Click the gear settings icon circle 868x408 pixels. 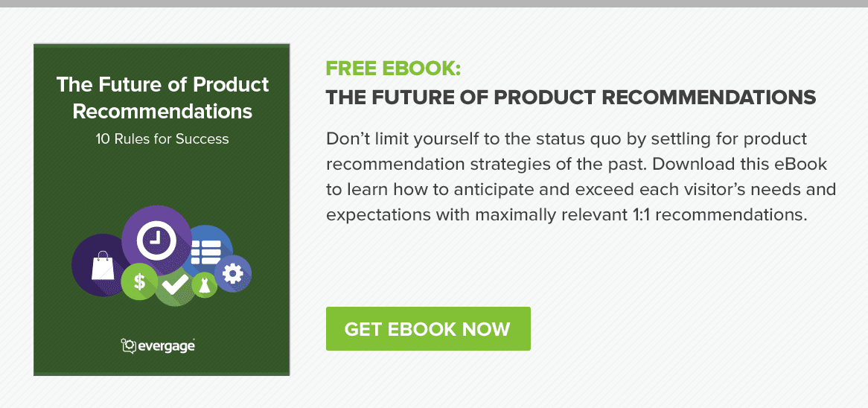(234, 273)
